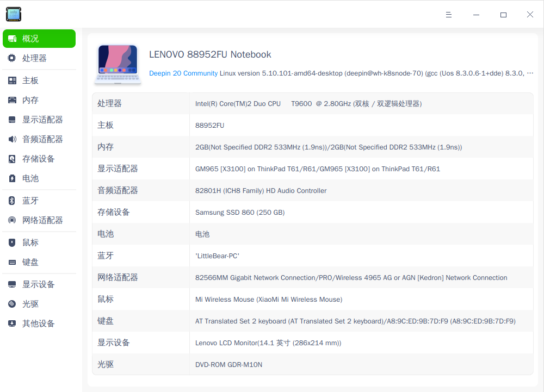The image size is (544, 392).
Task: Click the LENOVO 88952FU Notebook title
Action: tap(210, 54)
